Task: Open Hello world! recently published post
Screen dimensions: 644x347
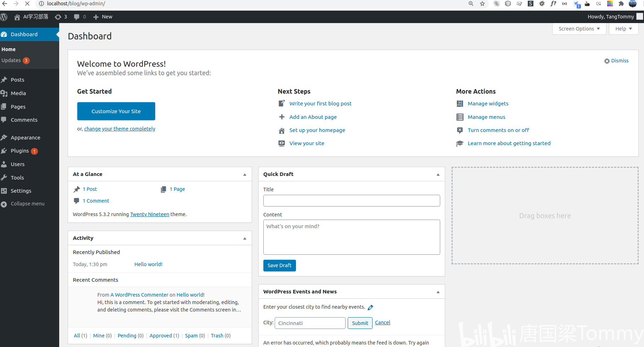Action: click(x=149, y=264)
